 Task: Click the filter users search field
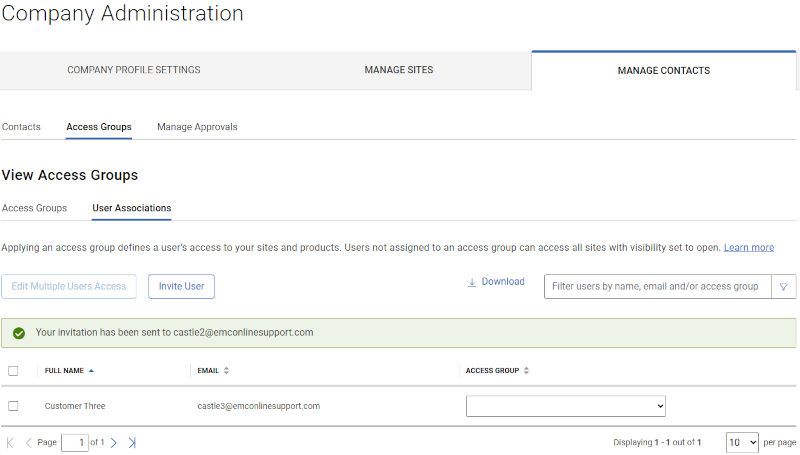656,286
